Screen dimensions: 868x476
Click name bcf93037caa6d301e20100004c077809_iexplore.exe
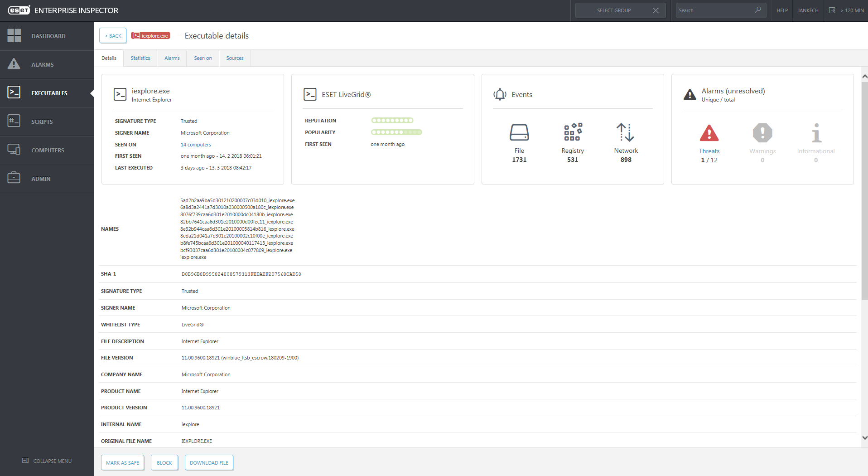[x=236, y=250]
